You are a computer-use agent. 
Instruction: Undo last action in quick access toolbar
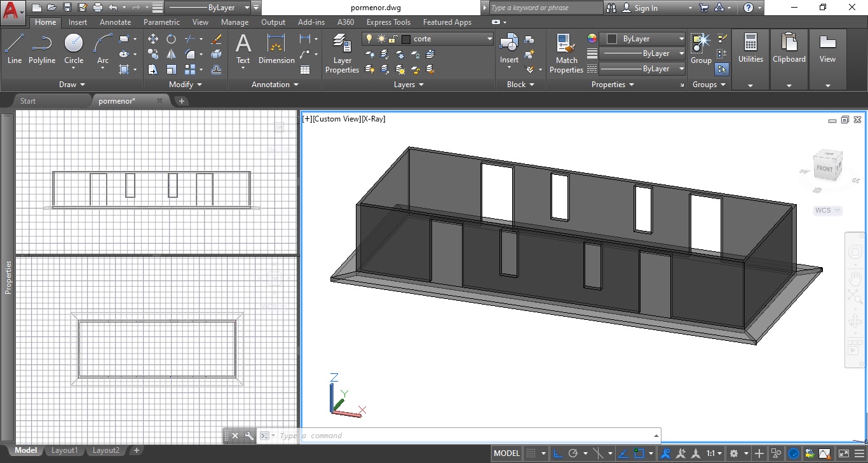tap(113, 8)
